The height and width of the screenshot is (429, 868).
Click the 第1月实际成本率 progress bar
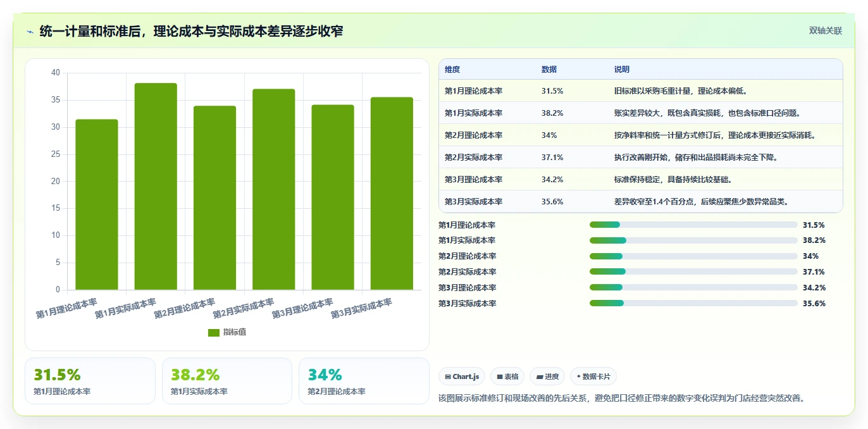pyautogui.click(x=693, y=240)
